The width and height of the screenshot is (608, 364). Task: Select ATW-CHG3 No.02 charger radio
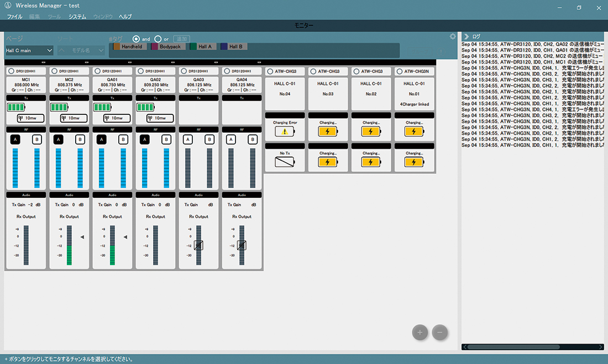pos(357,71)
